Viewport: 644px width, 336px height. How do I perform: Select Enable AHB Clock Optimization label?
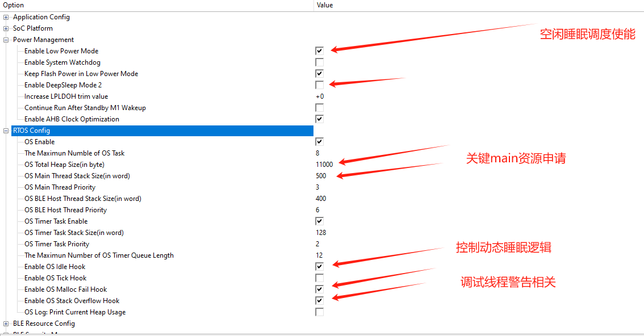pos(72,119)
